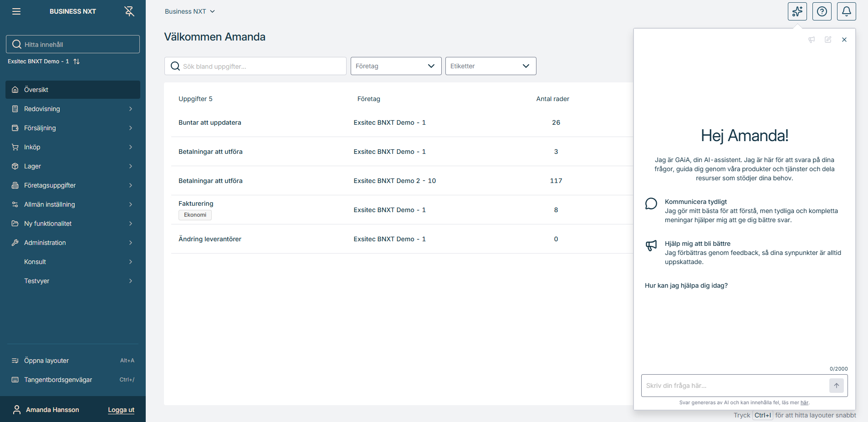The width and height of the screenshot is (868, 422).
Task: Open the help icon in top bar
Action: pos(822,11)
